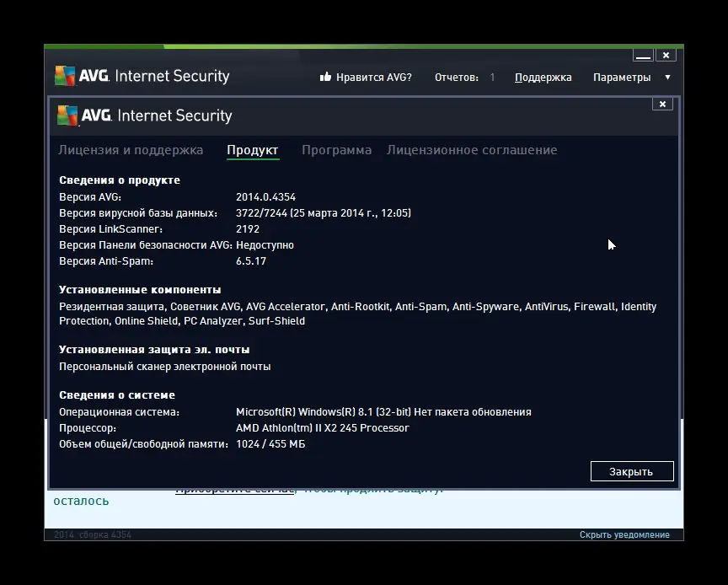Click the Версия AVG: label
This screenshot has height=585, width=728.
pyautogui.click(x=90, y=196)
